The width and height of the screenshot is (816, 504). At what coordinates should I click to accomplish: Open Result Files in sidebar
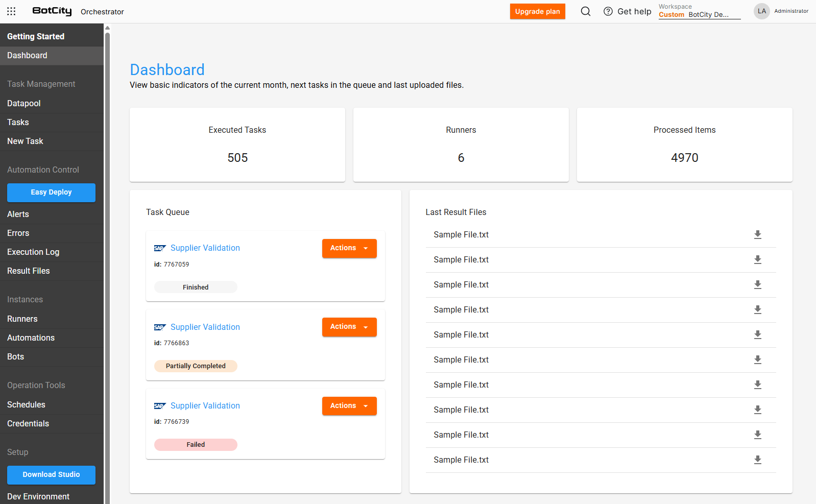pos(52,271)
